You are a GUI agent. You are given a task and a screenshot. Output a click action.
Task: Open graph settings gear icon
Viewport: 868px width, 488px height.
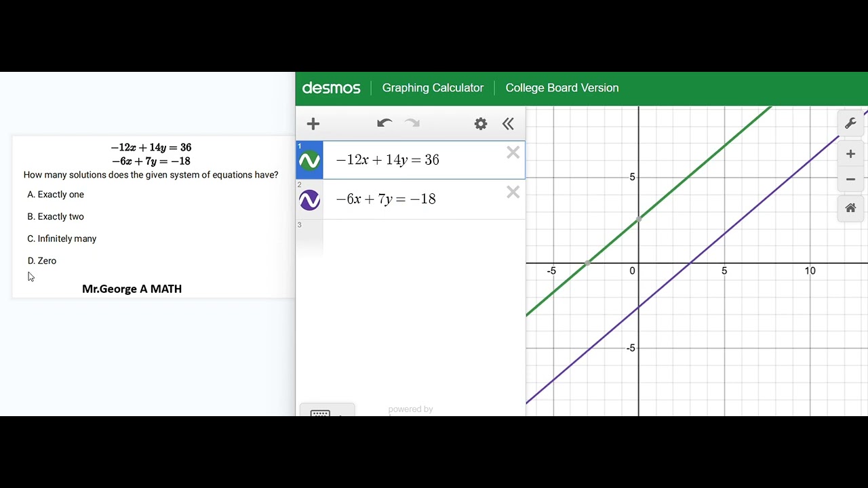click(481, 123)
